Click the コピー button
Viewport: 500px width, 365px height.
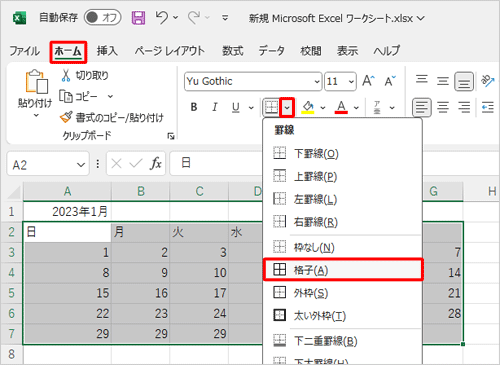[x=79, y=97]
